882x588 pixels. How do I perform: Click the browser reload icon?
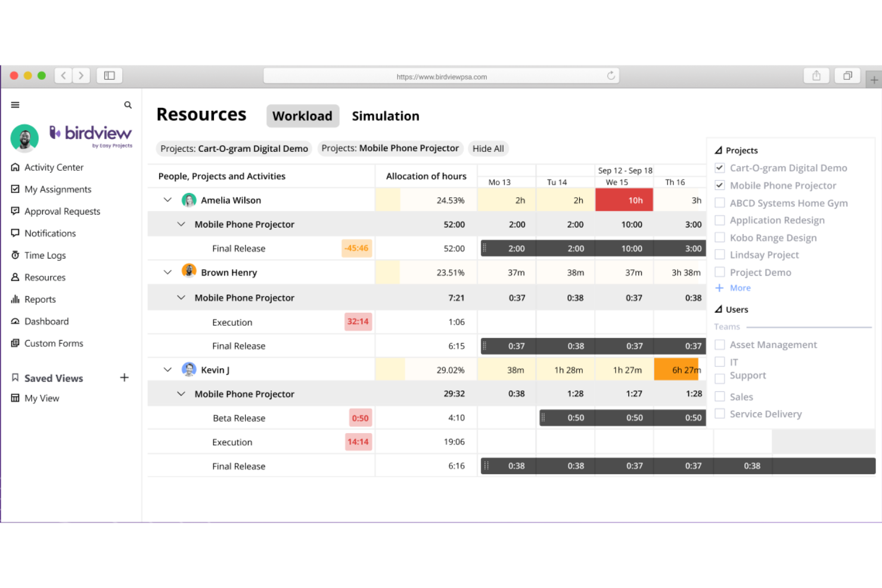point(611,76)
